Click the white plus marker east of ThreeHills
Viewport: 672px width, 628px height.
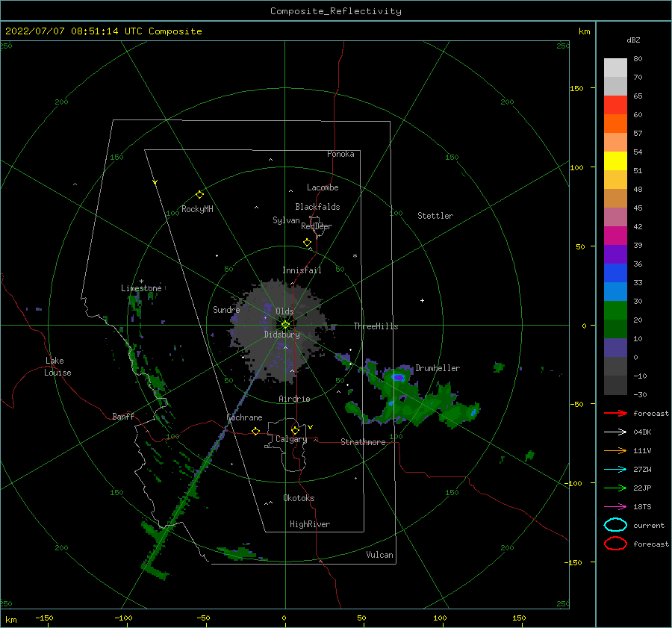pyautogui.click(x=422, y=300)
